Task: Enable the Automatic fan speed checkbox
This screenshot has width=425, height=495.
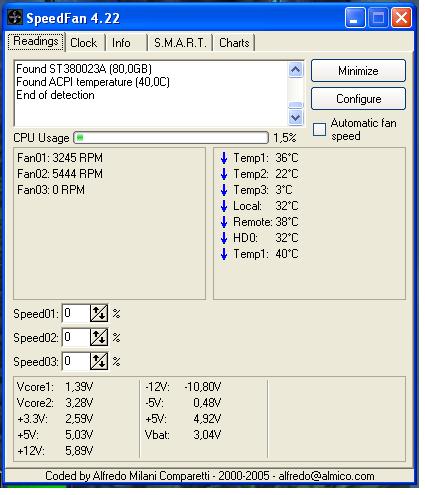Action: [319, 129]
